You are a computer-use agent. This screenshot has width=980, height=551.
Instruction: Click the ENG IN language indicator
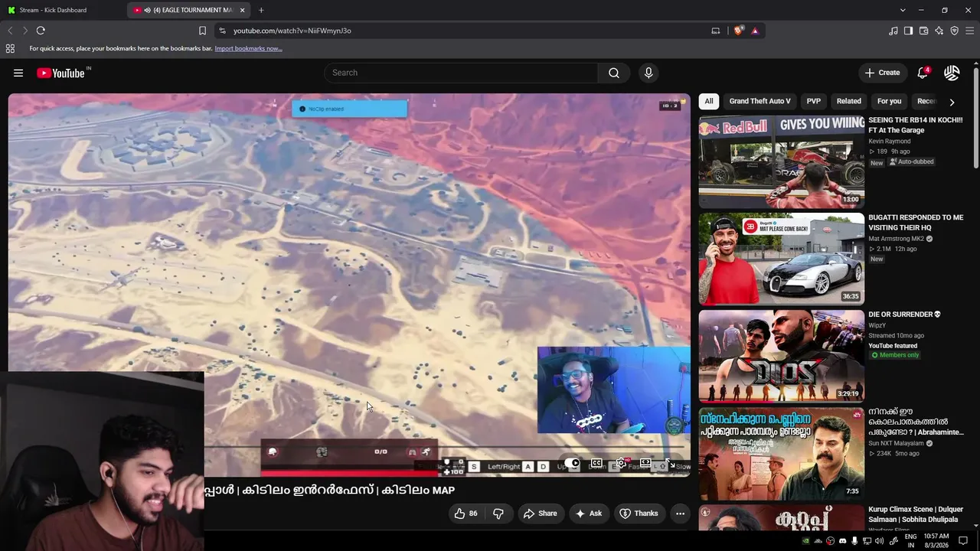click(x=911, y=541)
